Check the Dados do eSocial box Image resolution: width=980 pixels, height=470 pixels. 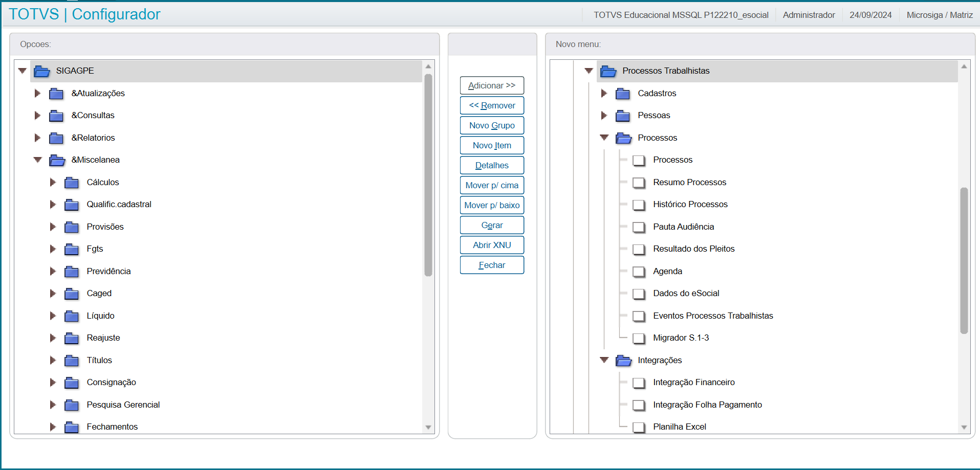pos(639,294)
